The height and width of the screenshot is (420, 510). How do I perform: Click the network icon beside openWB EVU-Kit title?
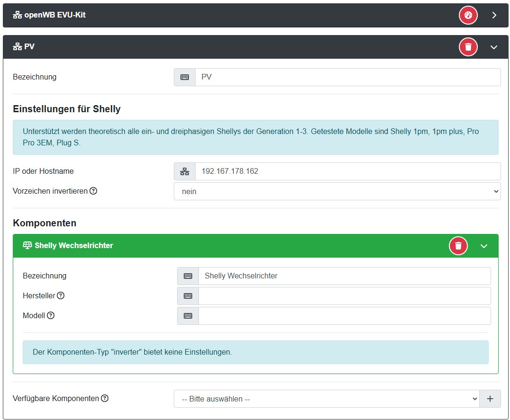(17, 15)
